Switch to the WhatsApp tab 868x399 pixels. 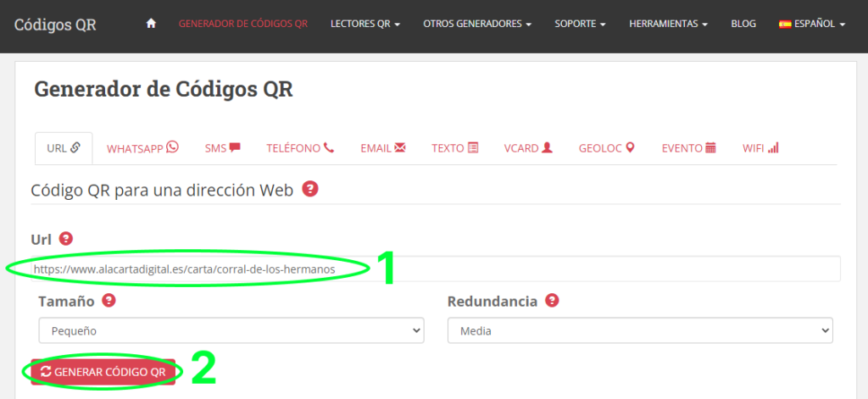pyautogui.click(x=142, y=148)
